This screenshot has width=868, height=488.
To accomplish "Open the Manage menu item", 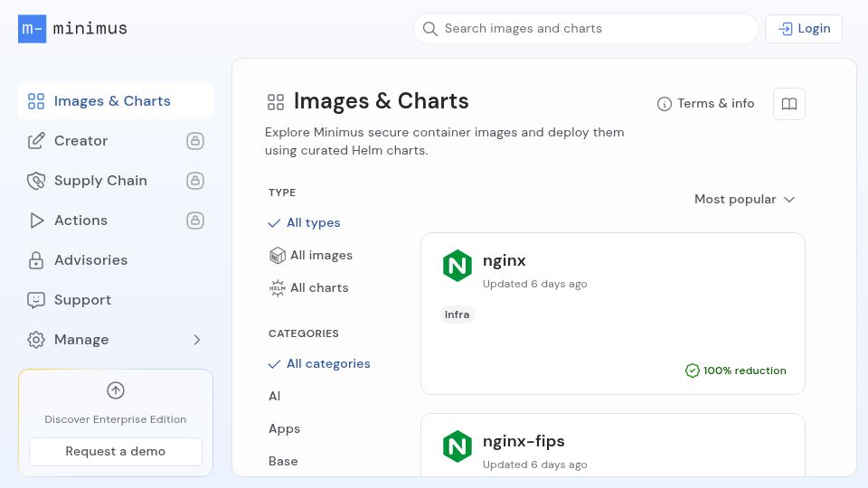I will (x=116, y=340).
